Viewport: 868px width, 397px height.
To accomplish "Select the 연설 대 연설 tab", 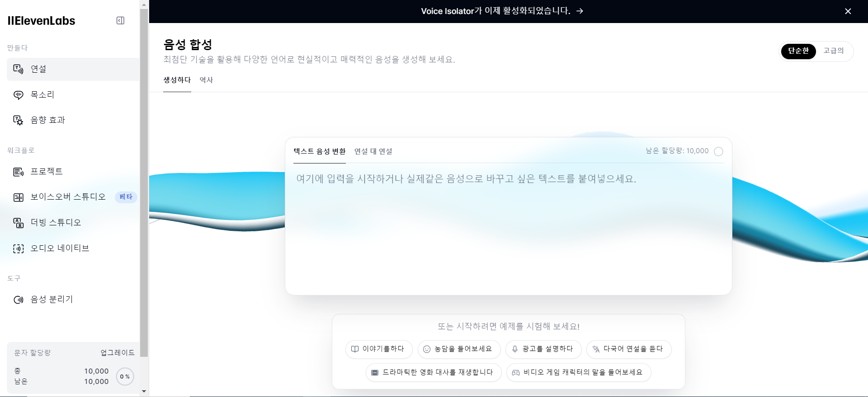I will tap(373, 151).
